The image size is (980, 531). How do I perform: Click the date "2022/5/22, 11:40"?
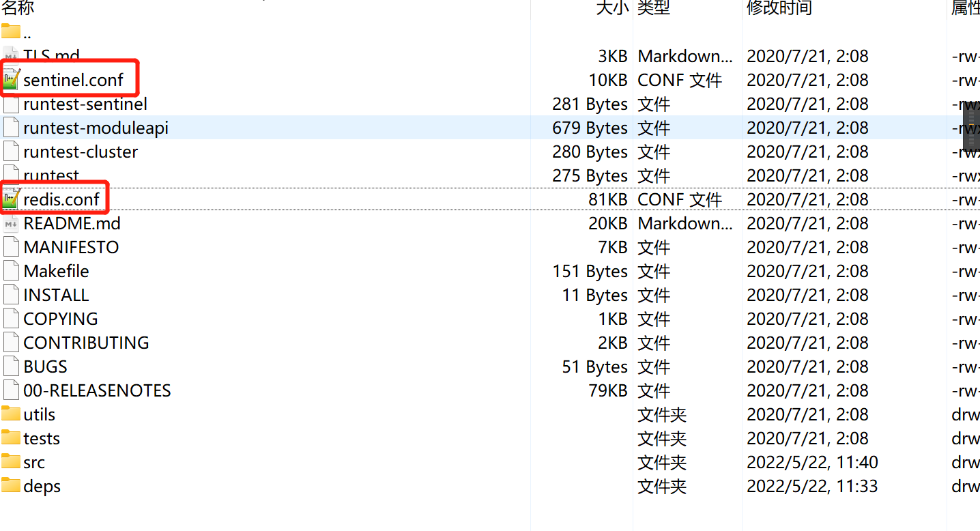click(812, 462)
